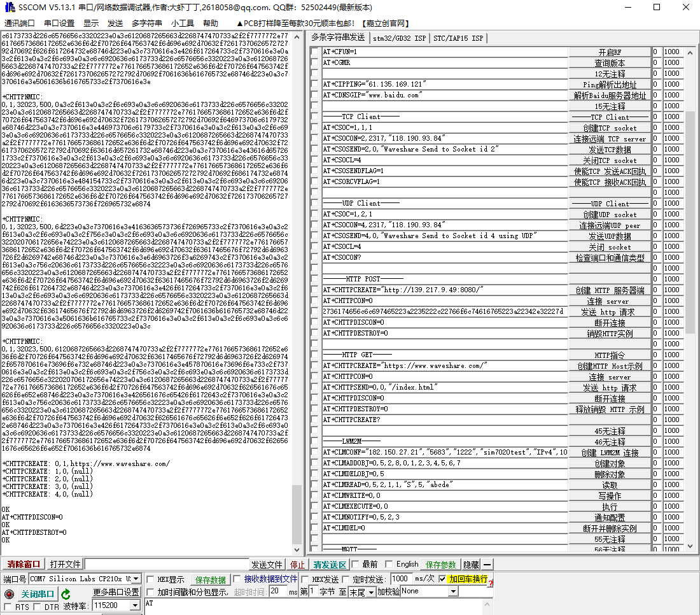
Task: Enable the HEX显示 checkbox
Action: click(x=150, y=579)
